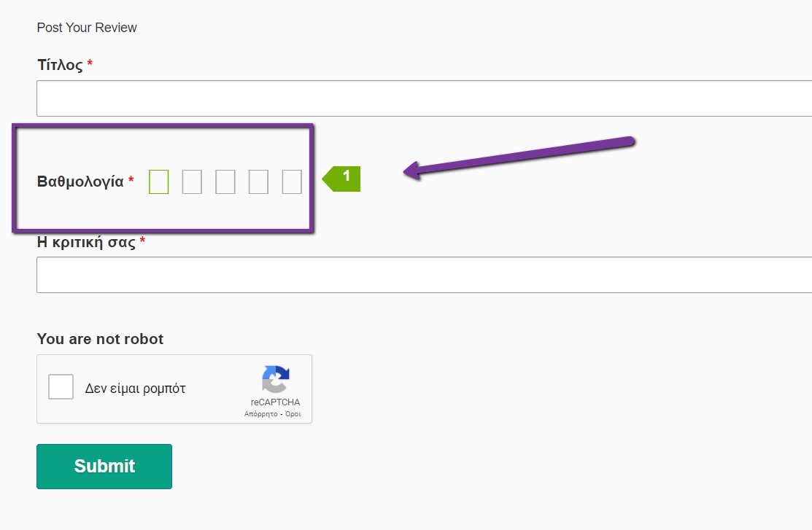Click the Post Your Review heading
Viewport: 812px width, 530px height.
click(87, 28)
